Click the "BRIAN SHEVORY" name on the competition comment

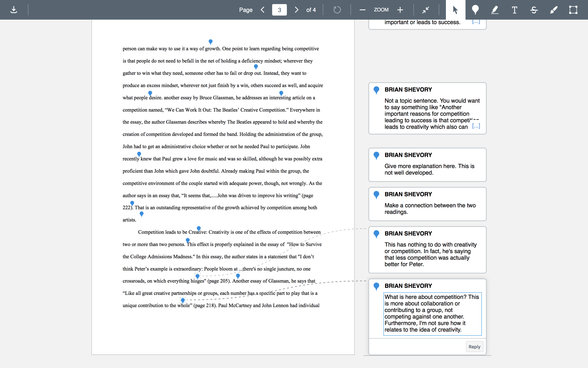(x=408, y=286)
